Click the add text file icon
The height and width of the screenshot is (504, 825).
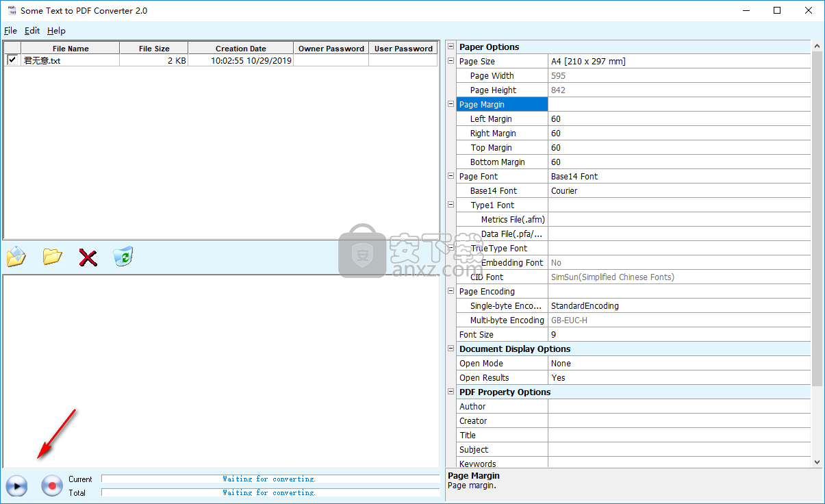(16, 257)
